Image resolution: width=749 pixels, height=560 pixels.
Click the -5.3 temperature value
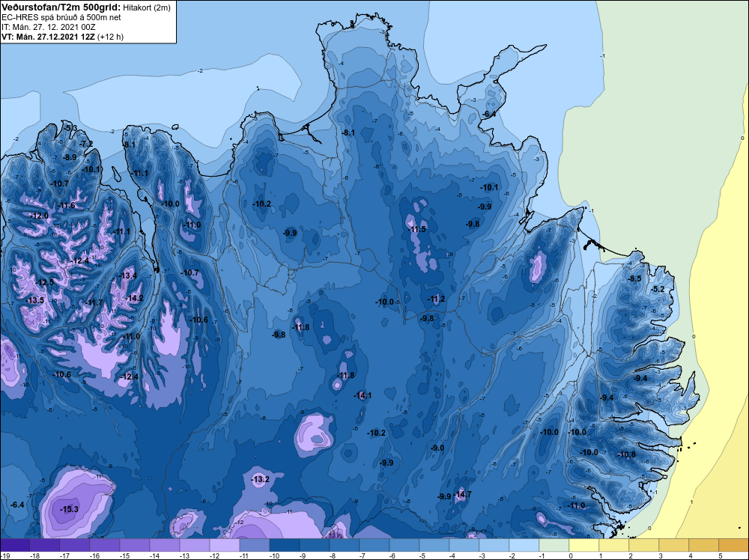(70, 128)
